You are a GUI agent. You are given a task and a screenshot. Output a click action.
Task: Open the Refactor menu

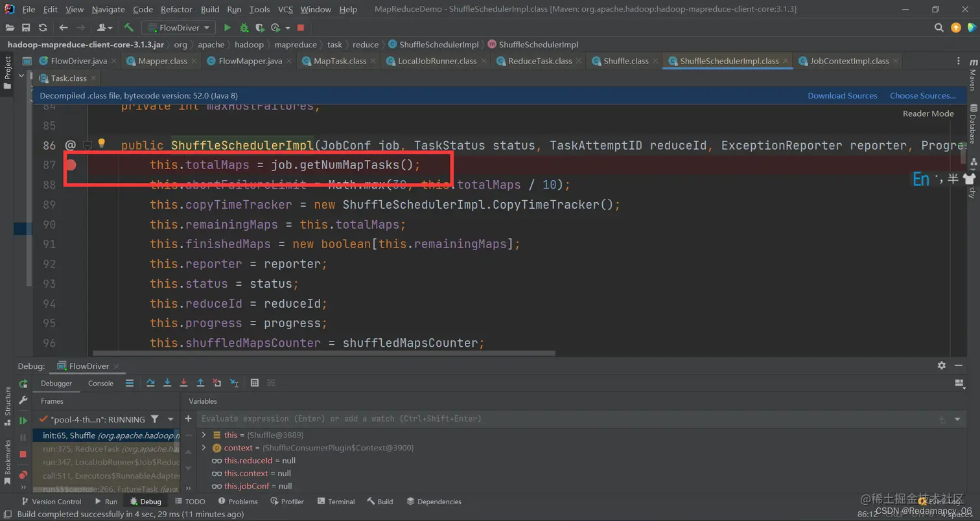click(176, 10)
